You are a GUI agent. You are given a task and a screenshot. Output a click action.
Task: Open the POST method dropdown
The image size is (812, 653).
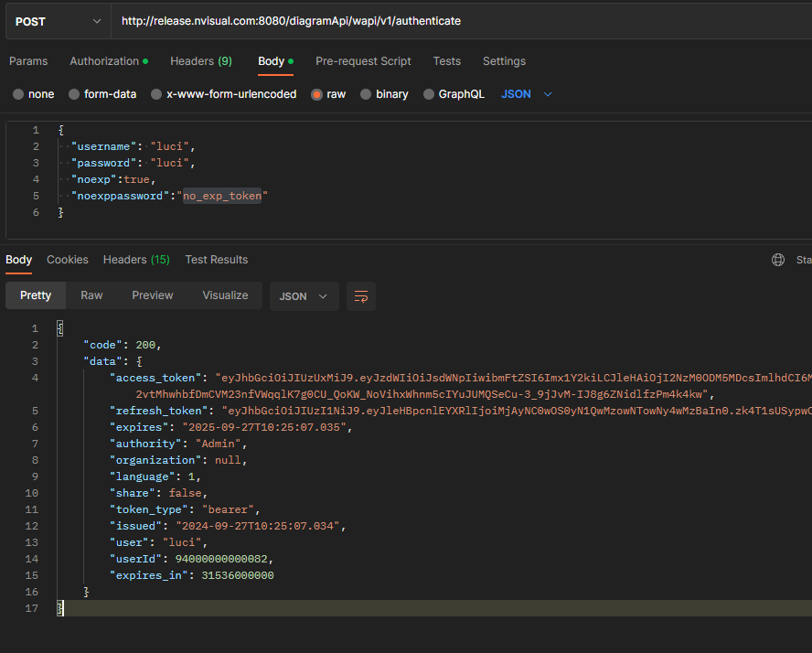click(57, 21)
